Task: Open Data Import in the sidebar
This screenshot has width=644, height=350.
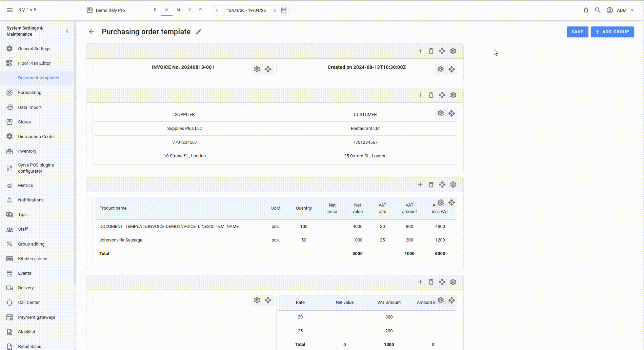Action: tap(37, 108)
